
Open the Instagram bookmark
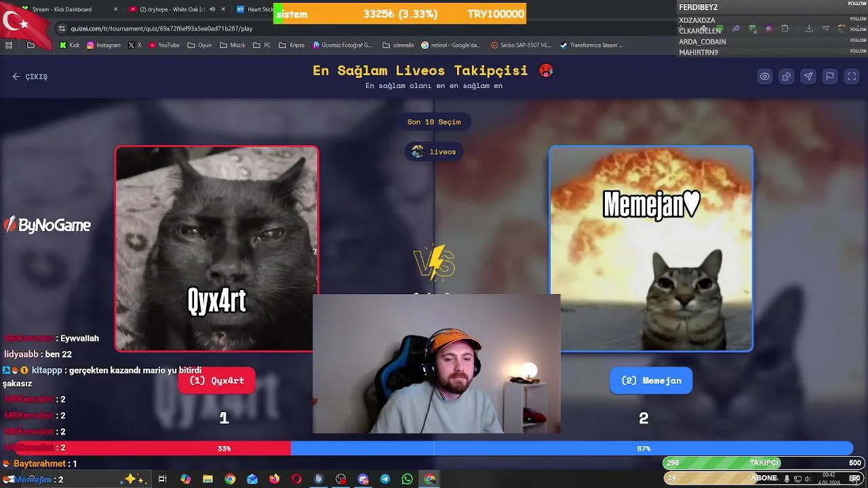coord(103,45)
